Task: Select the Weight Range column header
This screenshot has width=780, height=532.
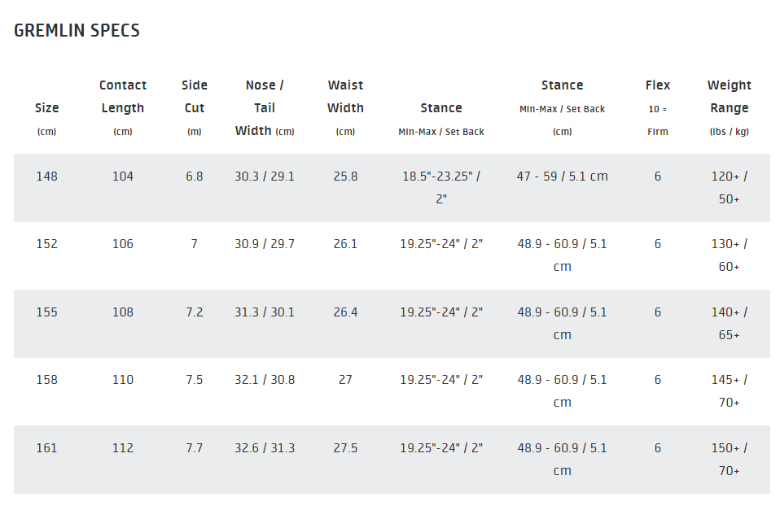Action: [x=730, y=108]
